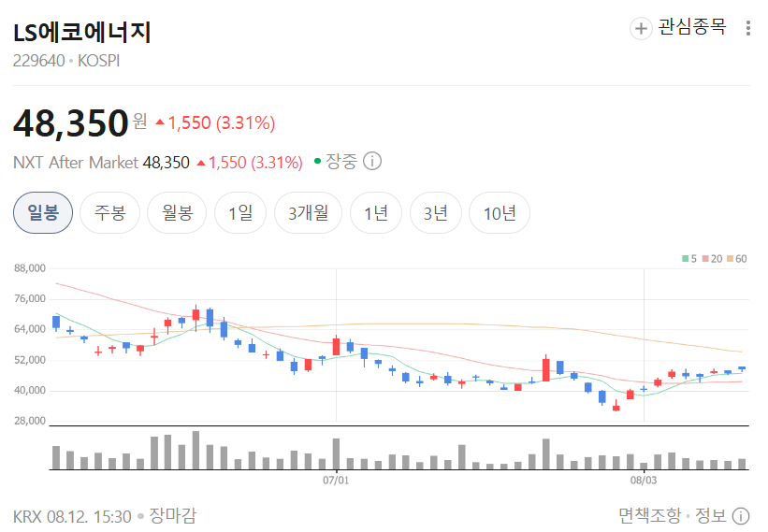Click the orange 60-day moving average legend
768x532 pixels.
tap(737, 259)
